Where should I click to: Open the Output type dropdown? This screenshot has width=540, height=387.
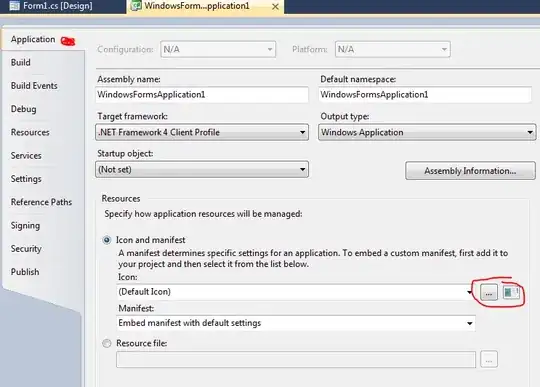point(427,132)
